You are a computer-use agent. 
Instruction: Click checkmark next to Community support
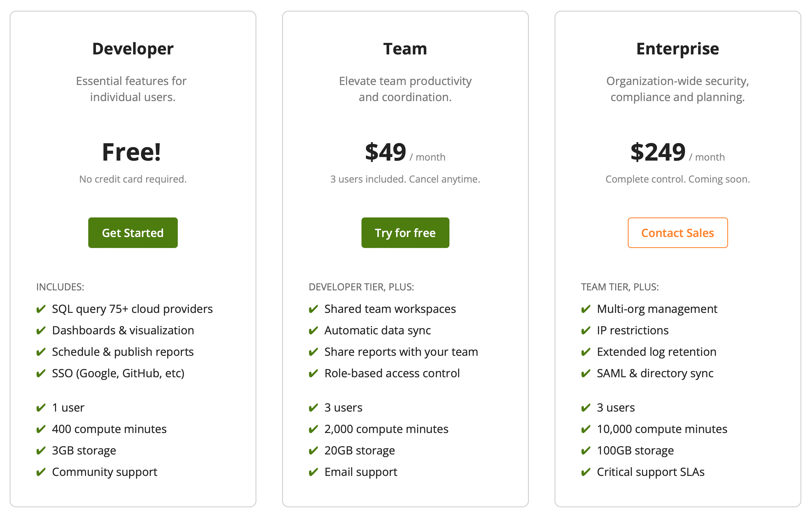point(41,472)
